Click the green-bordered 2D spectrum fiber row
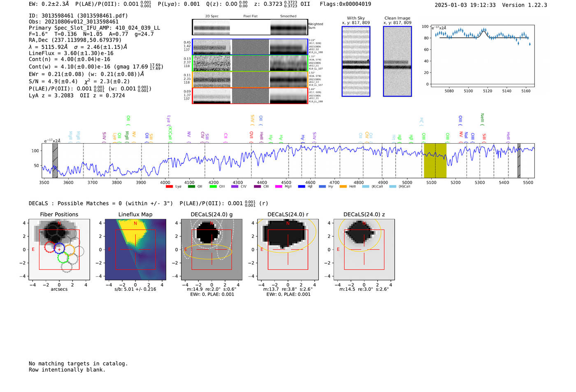Viewport: 576px width, 392px height. click(250, 63)
